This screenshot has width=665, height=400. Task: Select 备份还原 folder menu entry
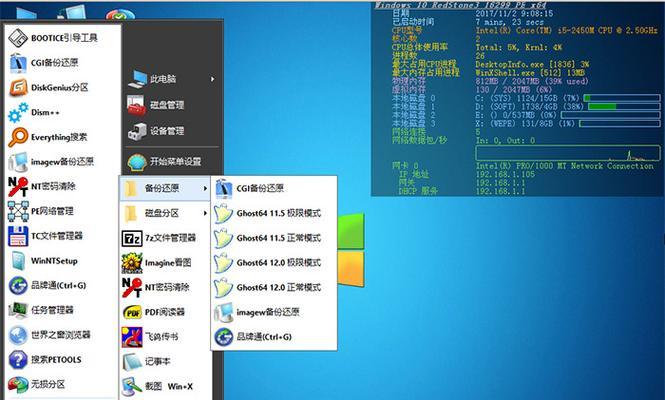pos(165,188)
